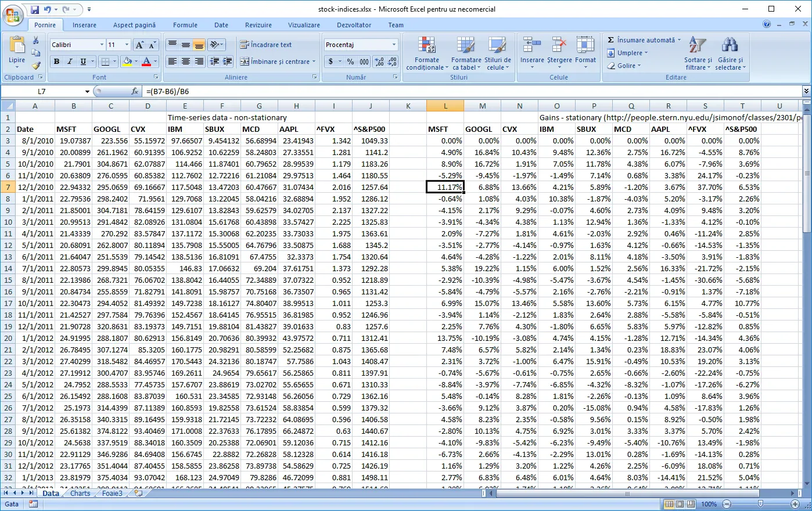Select column L header
Viewport: 812px width, 511px height.
pyautogui.click(x=445, y=106)
